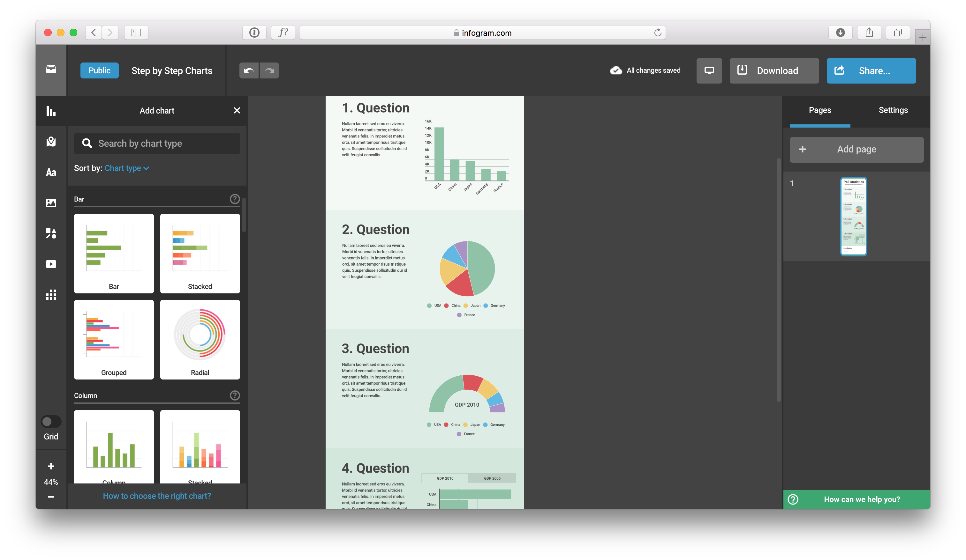The height and width of the screenshot is (560, 966).
Task: Click the undo arrow
Action: coord(249,70)
